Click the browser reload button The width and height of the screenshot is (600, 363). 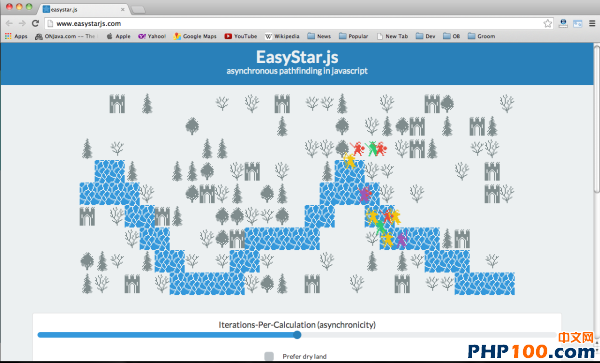coord(35,23)
